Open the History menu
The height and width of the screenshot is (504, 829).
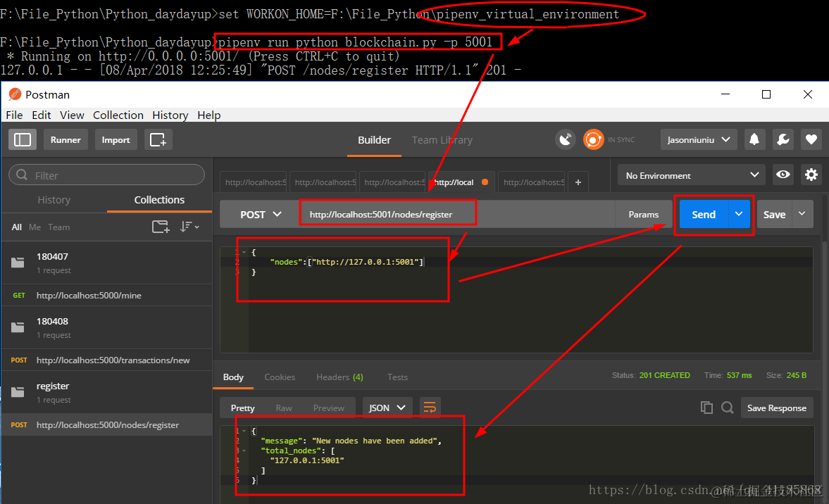[x=170, y=115]
